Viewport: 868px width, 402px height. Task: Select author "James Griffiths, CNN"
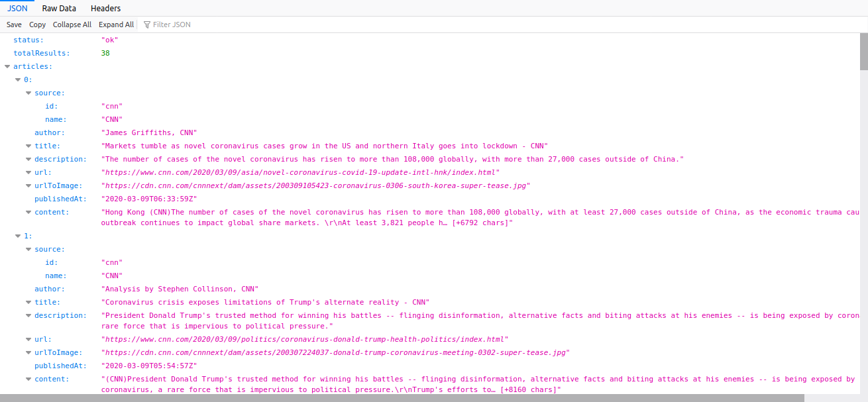(149, 132)
